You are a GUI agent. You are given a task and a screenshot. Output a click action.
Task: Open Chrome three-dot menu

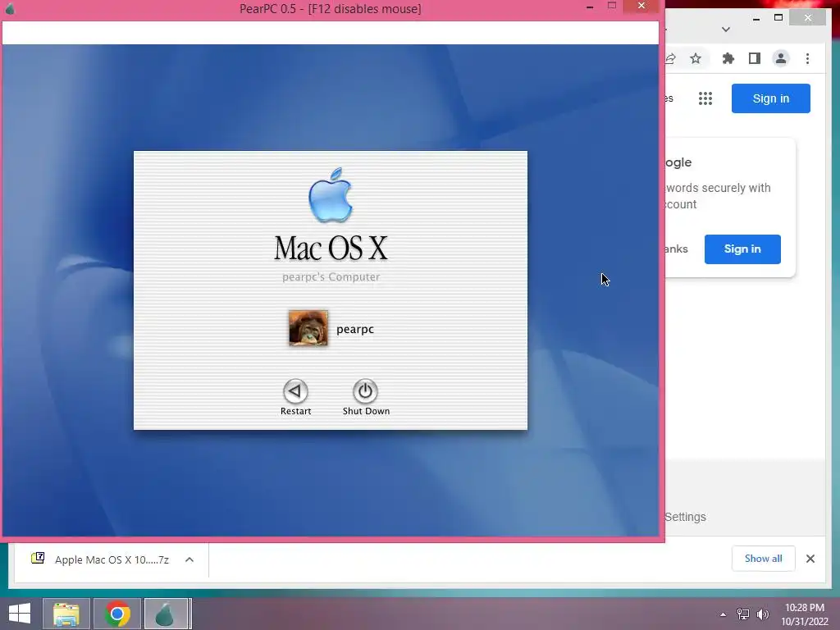click(x=807, y=58)
